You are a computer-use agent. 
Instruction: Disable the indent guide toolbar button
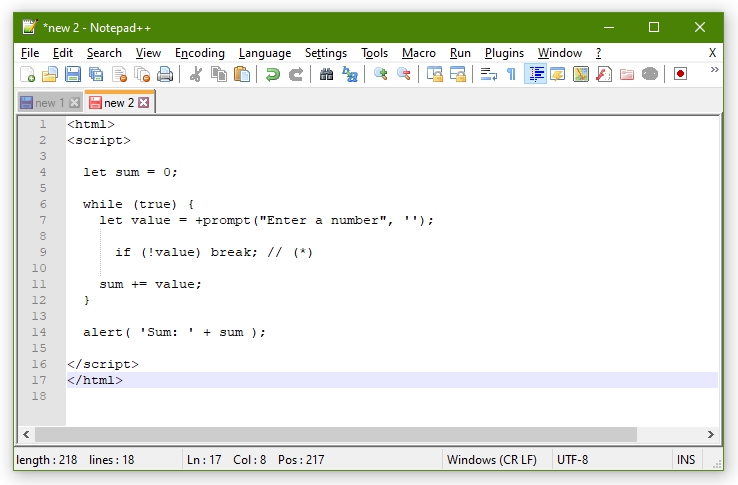click(535, 74)
